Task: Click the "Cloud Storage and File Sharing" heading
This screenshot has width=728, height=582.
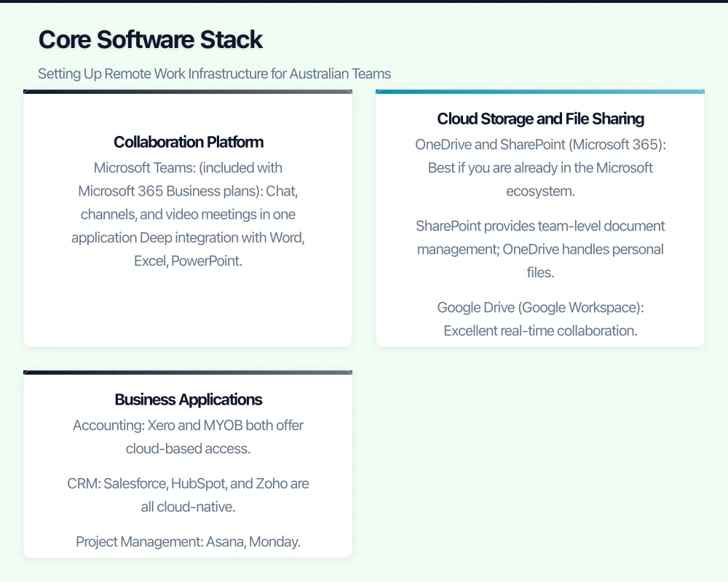Action: 540,119
